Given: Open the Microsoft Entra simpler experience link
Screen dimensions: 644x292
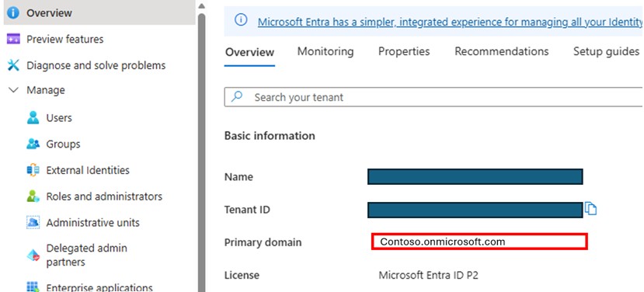Looking at the screenshot, I should point(451,22).
